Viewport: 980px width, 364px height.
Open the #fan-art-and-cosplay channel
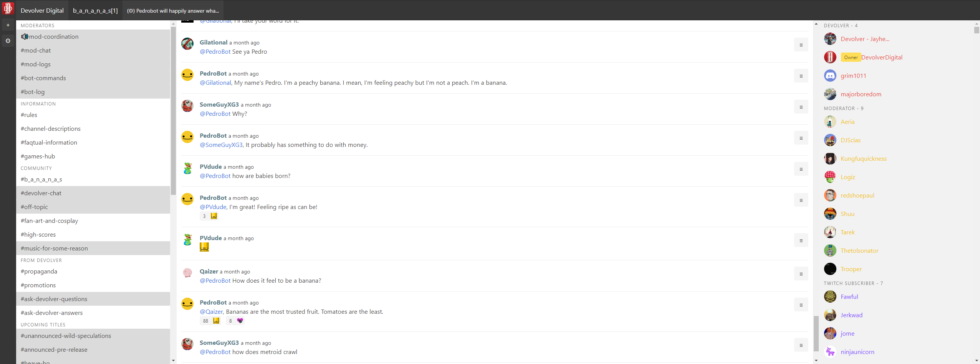coord(93,221)
